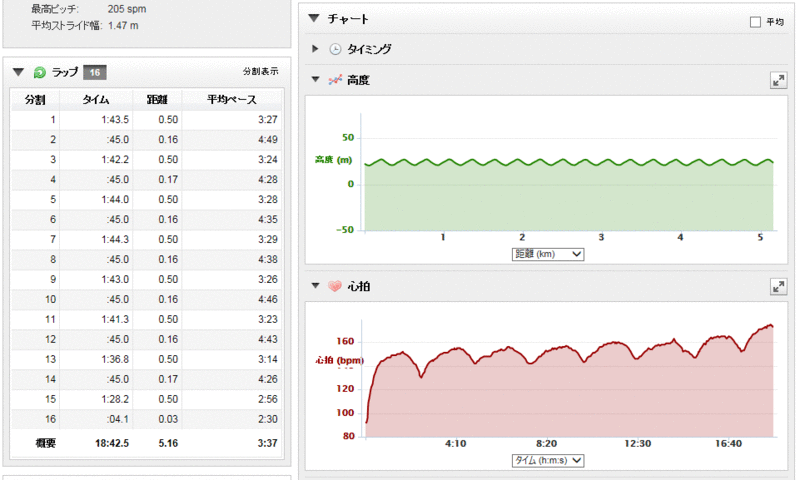Click the 概要 summary row
This screenshot has height=480, width=800.
[145, 443]
